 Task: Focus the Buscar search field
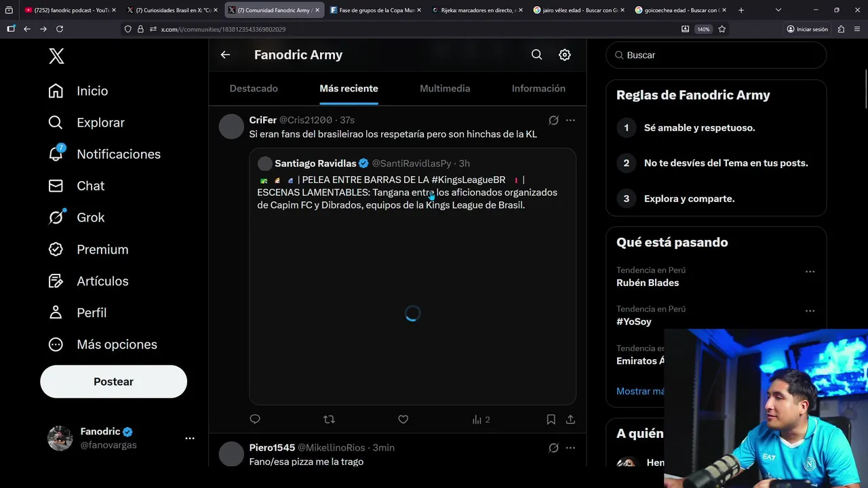tap(716, 55)
